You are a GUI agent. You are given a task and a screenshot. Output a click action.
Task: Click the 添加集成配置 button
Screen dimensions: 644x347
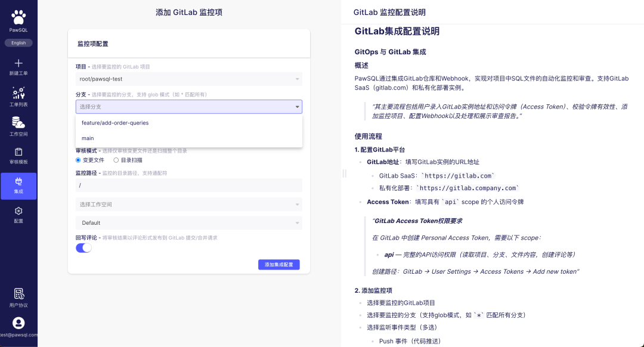point(279,265)
